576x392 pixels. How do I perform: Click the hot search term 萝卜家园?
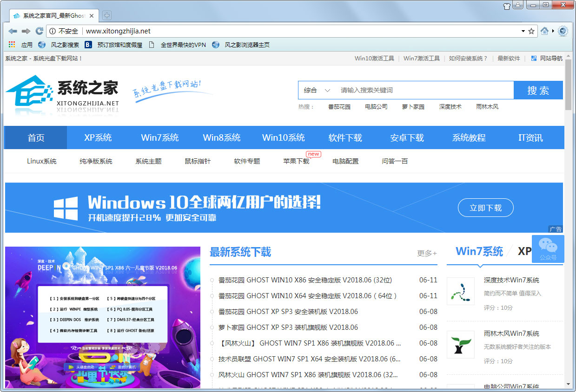(413, 107)
